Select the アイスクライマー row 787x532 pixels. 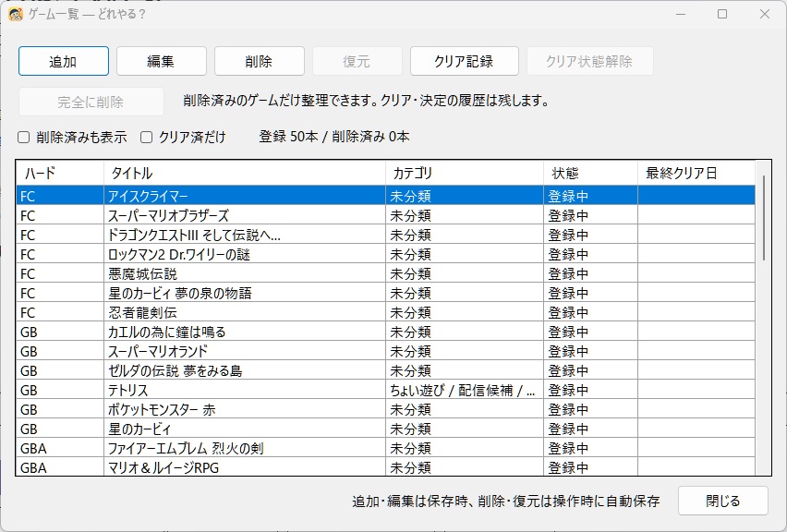pyautogui.click(x=385, y=196)
